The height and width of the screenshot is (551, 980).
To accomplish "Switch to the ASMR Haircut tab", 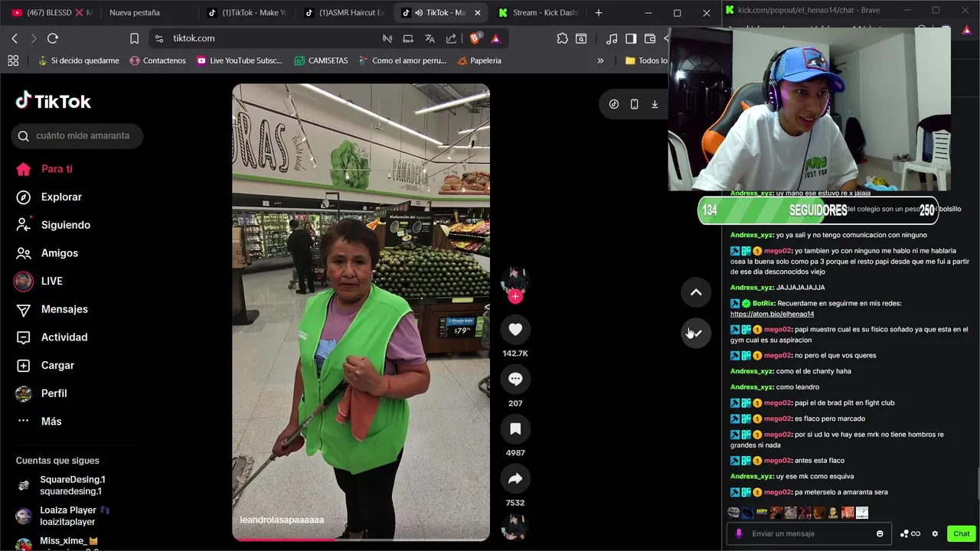I will [x=345, y=13].
